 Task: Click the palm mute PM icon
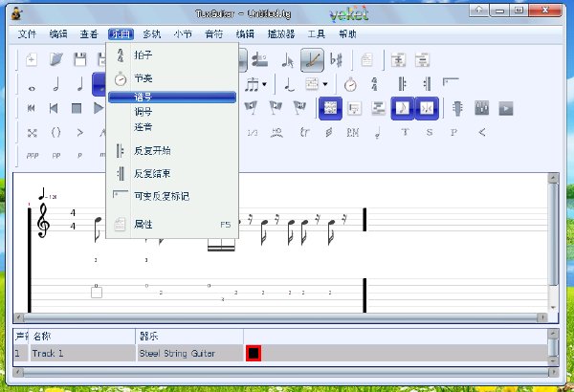[x=352, y=132]
